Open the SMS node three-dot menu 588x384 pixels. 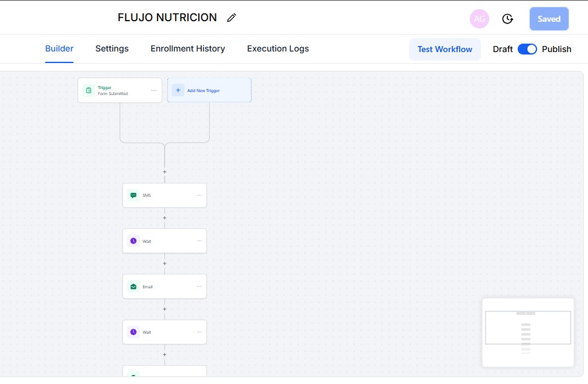[x=199, y=196]
